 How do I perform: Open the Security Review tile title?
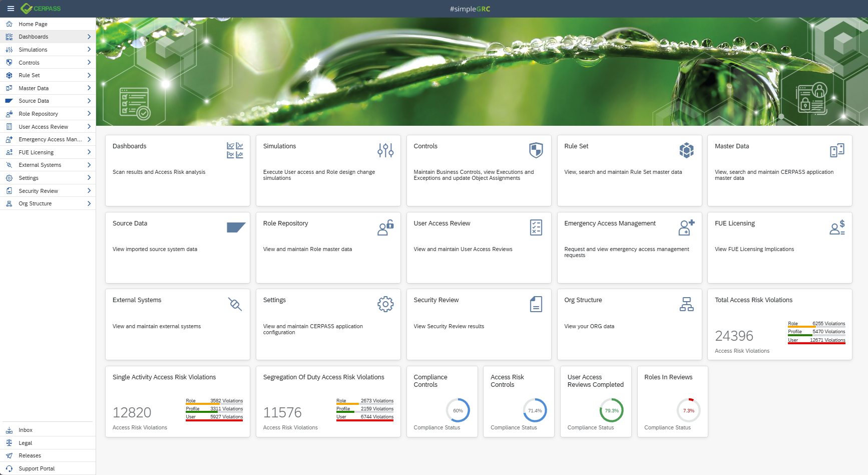point(436,300)
